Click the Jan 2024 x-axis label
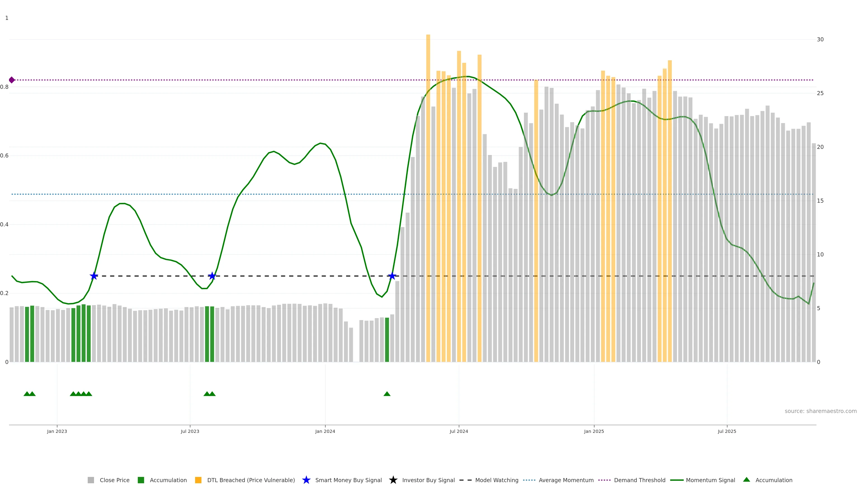The image size is (868, 488). [325, 431]
